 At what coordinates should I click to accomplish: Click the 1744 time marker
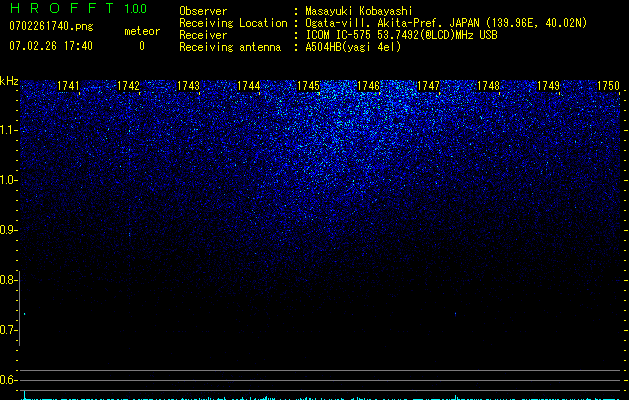[248, 86]
